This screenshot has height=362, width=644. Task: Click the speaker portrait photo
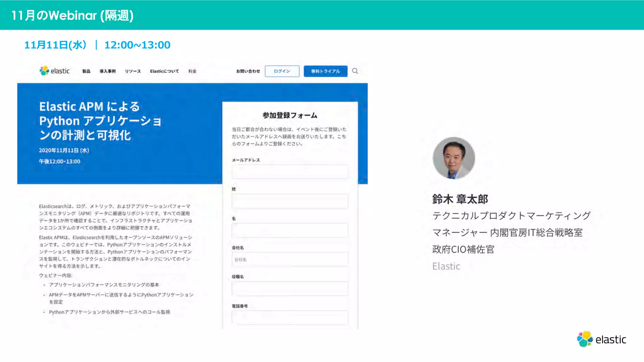click(x=453, y=158)
